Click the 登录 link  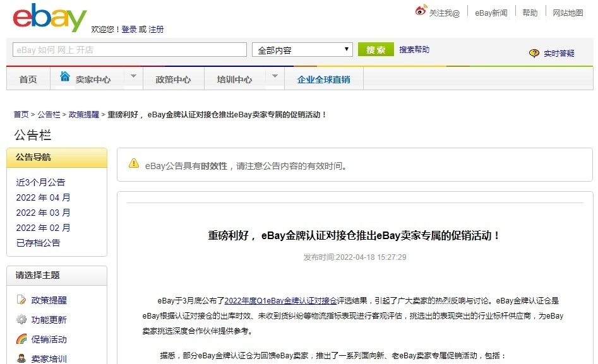point(129,30)
